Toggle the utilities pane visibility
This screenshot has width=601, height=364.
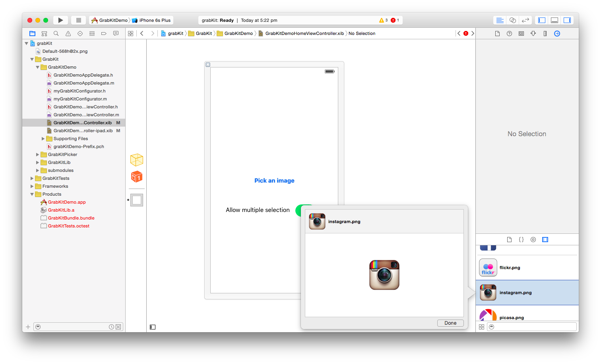tap(567, 20)
